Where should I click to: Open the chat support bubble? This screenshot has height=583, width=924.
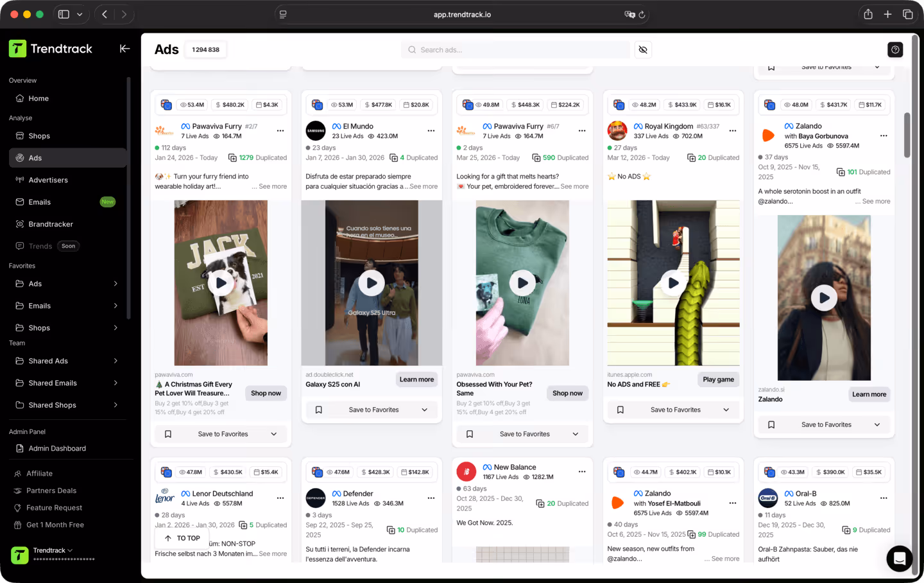point(900,559)
